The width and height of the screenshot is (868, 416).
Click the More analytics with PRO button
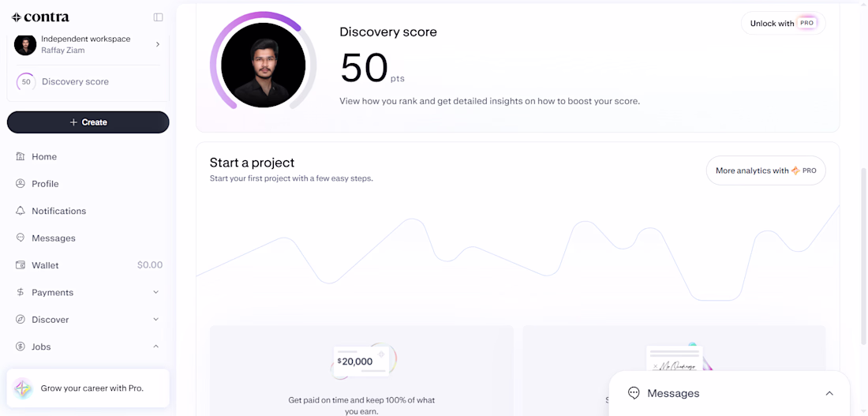766,171
